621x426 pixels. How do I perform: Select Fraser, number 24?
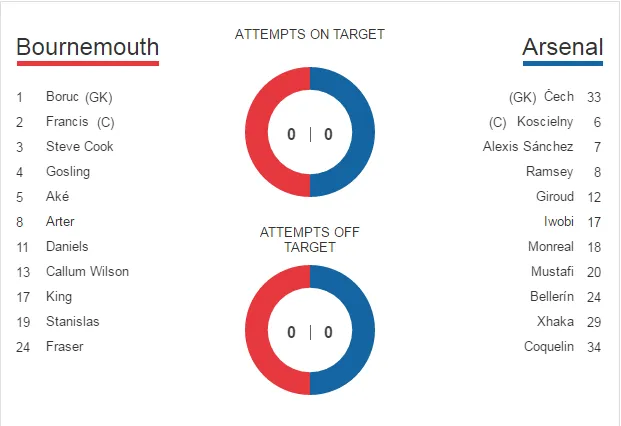click(x=64, y=347)
